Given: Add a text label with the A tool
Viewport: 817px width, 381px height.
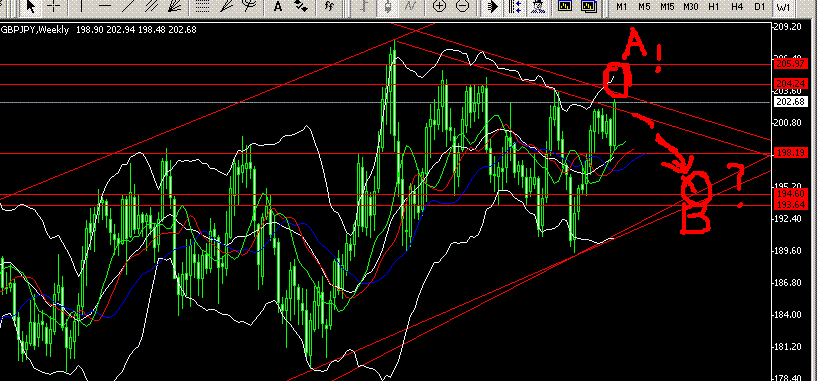Looking at the screenshot, I should pyautogui.click(x=278, y=6).
